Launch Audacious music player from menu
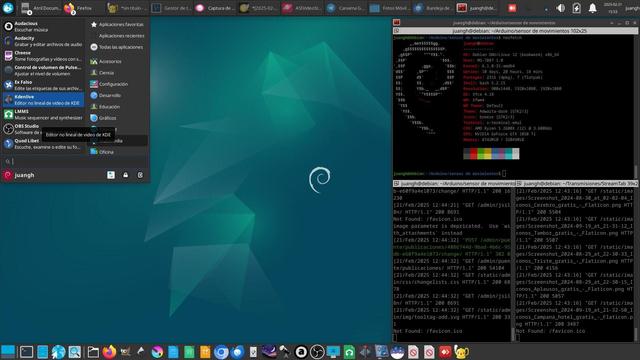640x360 pixels. [43, 27]
